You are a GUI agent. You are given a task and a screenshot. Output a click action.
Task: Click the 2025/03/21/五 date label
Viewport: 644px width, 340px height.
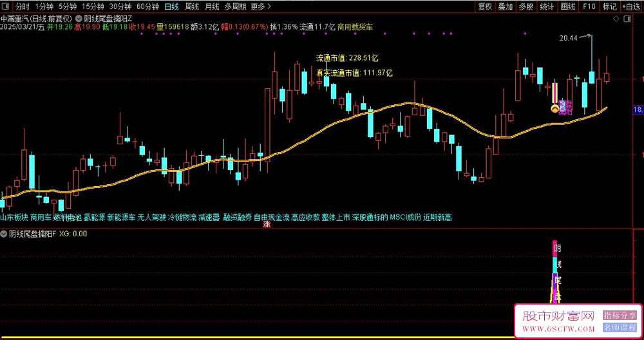pos(22,27)
